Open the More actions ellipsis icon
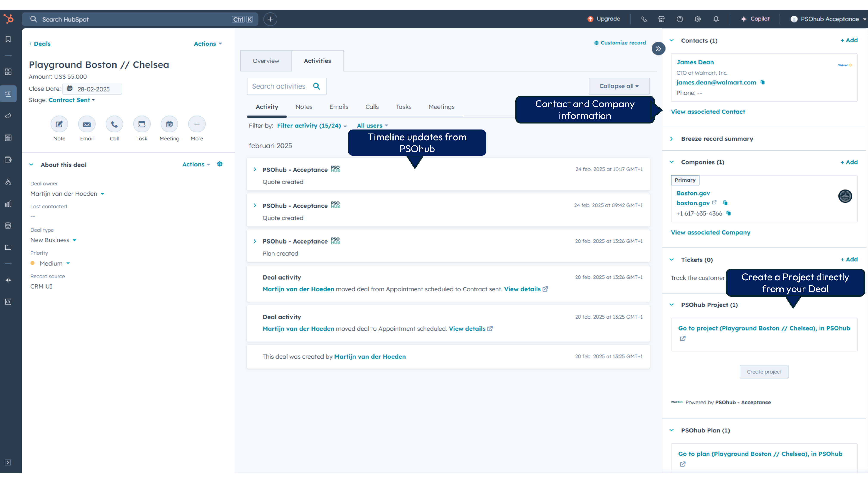Screen dimensions: 868x488 coord(197,124)
